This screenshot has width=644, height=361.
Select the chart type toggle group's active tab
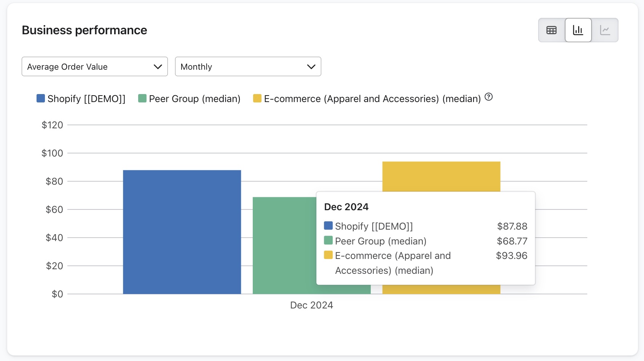pyautogui.click(x=578, y=30)
